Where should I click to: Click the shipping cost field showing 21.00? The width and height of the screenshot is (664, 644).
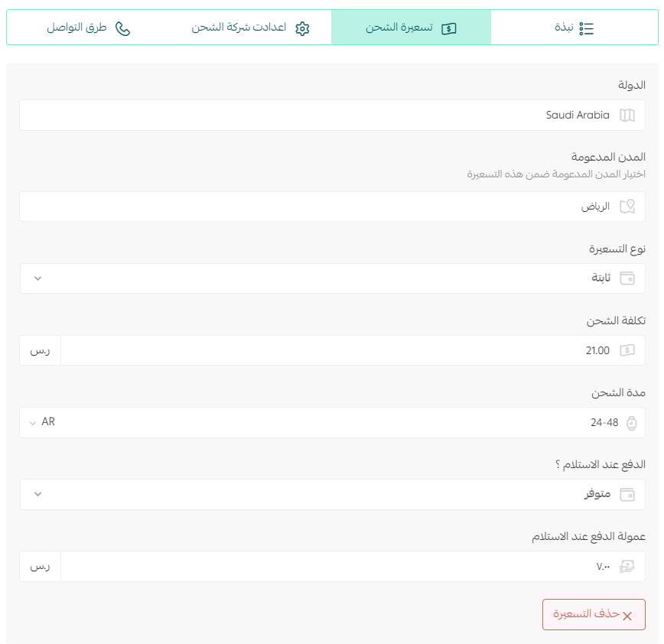pos(353,350)
